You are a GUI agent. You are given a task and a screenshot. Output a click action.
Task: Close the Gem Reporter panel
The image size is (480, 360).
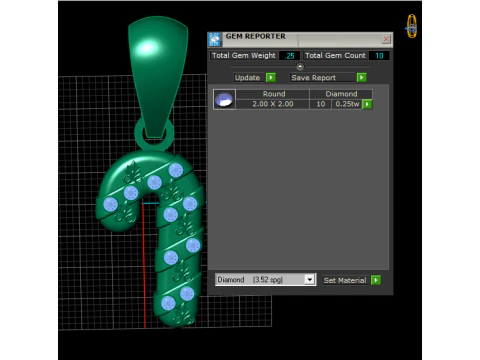(386, 39)
